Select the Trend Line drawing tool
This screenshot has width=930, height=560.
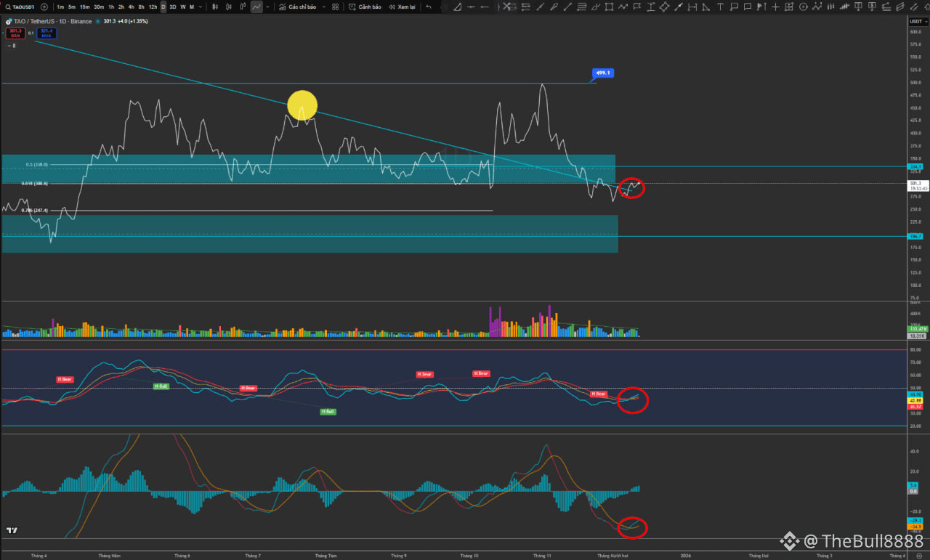(x=540, y=7)
